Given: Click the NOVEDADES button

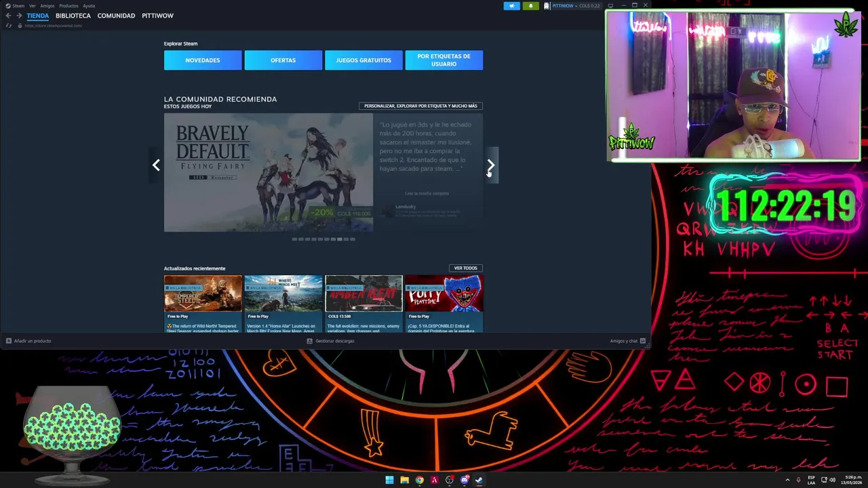Looking at the screenshot, I should pos(203,60).
